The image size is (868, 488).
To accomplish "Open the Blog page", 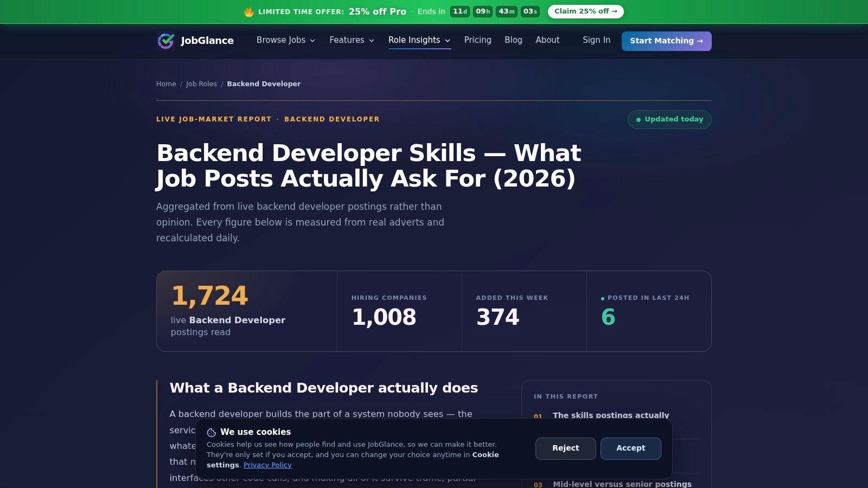I will (x=513, y=40).
